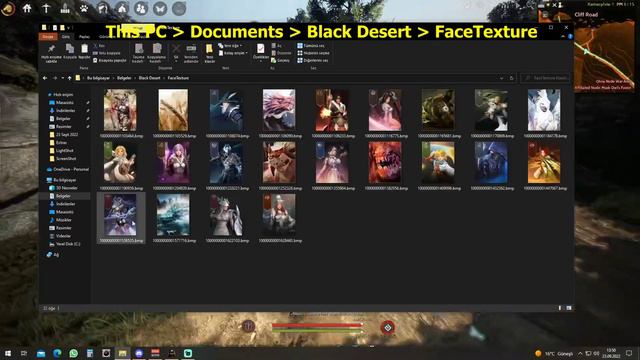640x360 pixels.
Task: Open Discord from the taskbar
Action: [x=139, y=353]
